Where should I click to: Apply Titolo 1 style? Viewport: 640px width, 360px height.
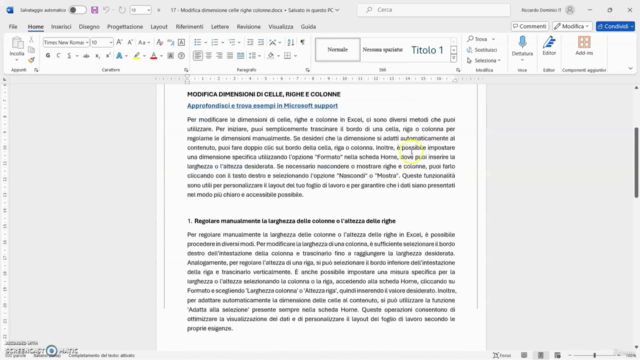pos(427,50)
